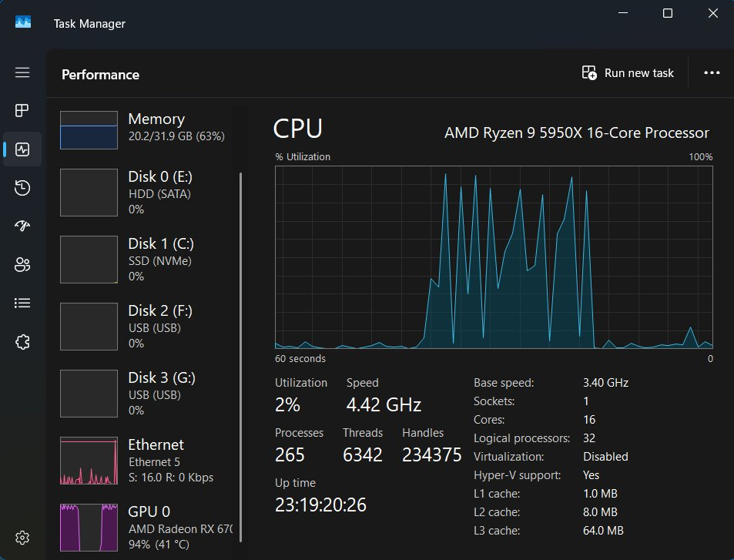The image size is (734, 560).
Task: Open the Users page icon
Action: click(22, 265)
